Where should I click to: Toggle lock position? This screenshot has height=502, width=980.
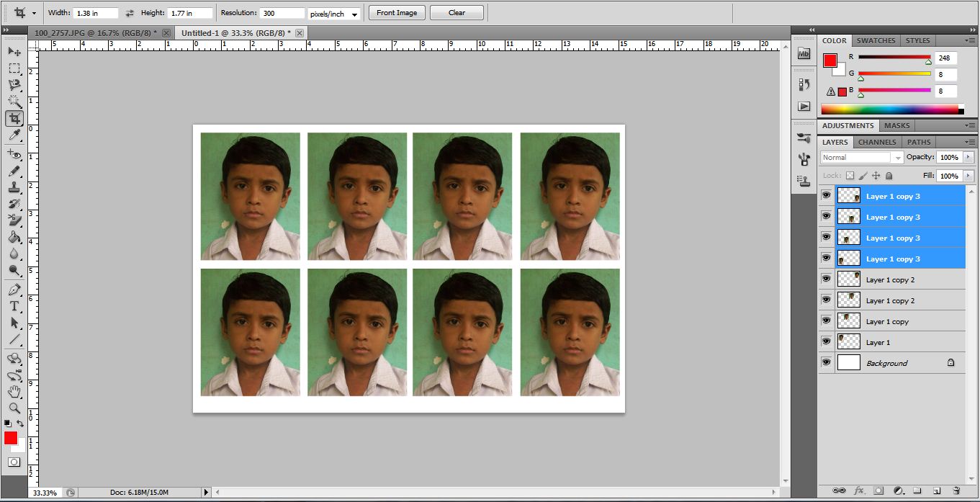point(876,175)
